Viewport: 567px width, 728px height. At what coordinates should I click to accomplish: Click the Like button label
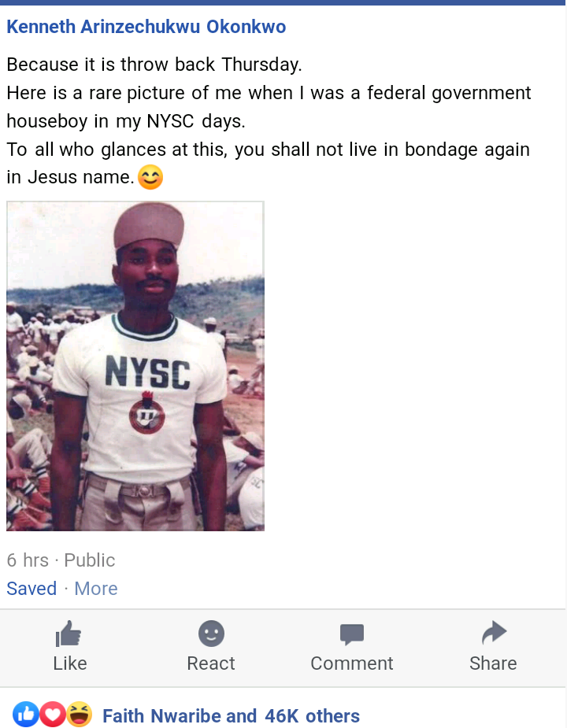pyautogui.click(x=70, y=663)
